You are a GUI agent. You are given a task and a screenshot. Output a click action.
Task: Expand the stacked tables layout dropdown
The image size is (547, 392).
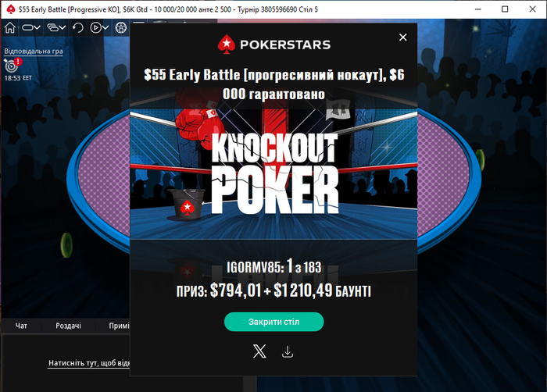click(56, 27)
